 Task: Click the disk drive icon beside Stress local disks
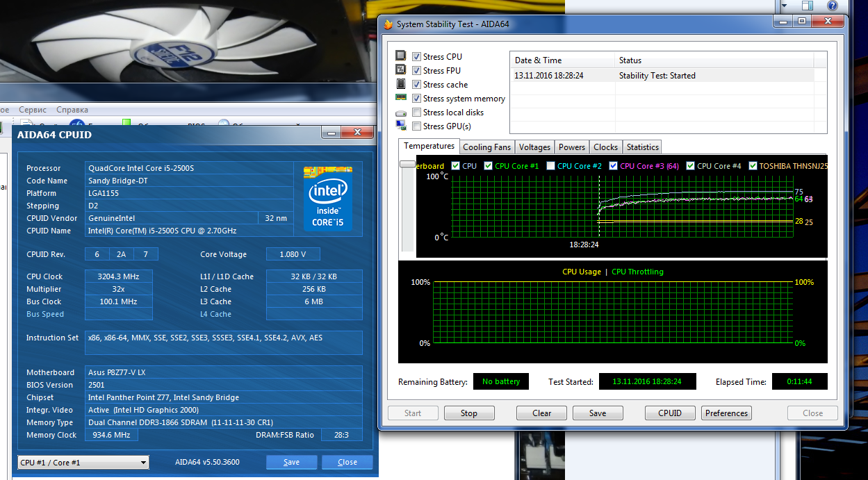(400, 113)
